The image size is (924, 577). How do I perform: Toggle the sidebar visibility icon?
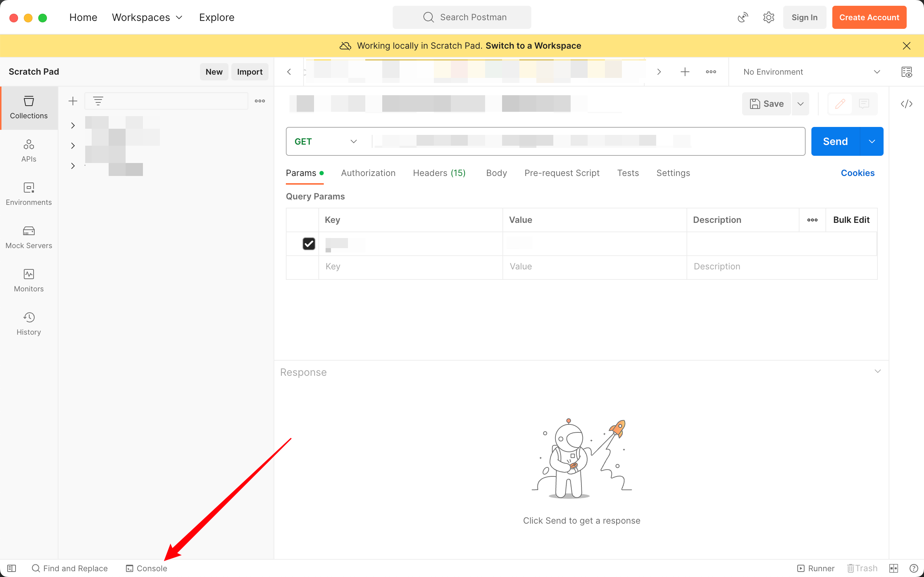12,568
